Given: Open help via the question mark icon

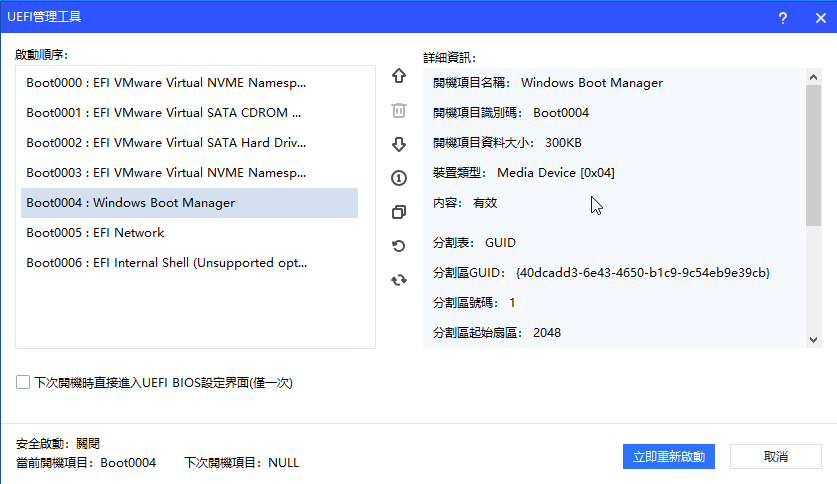Looking at the screenshot, I should tap(783, 18).
